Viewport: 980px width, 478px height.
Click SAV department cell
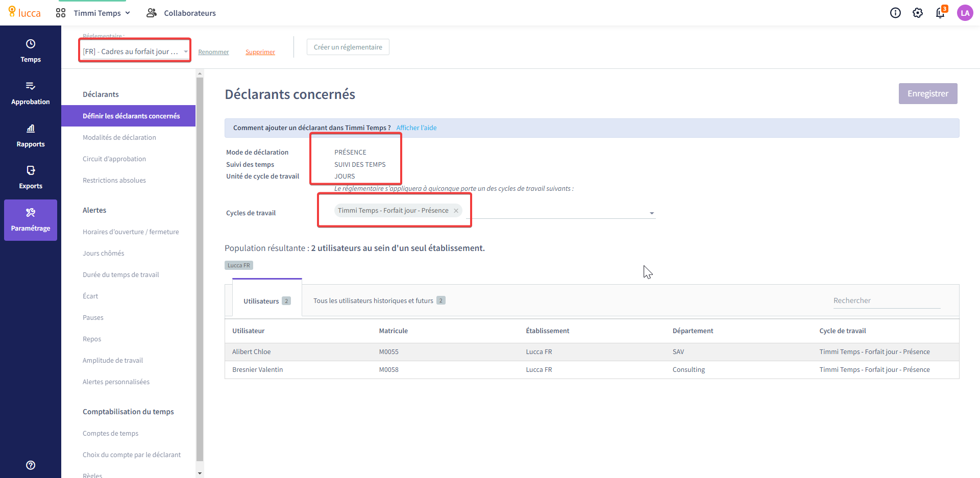(x=678, y=352)
